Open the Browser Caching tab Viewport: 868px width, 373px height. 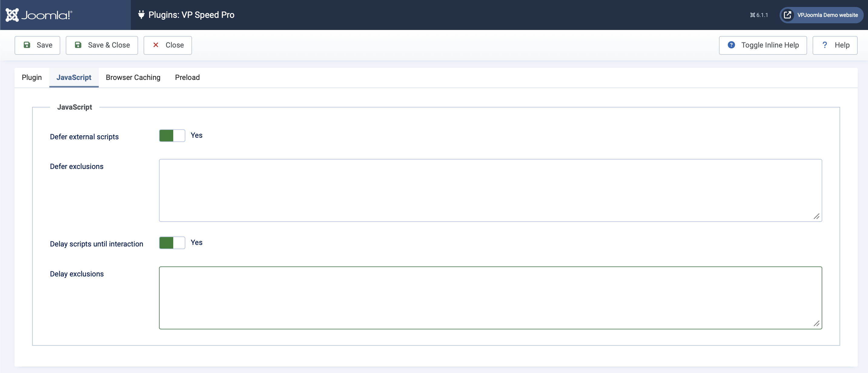pos(133,78)
